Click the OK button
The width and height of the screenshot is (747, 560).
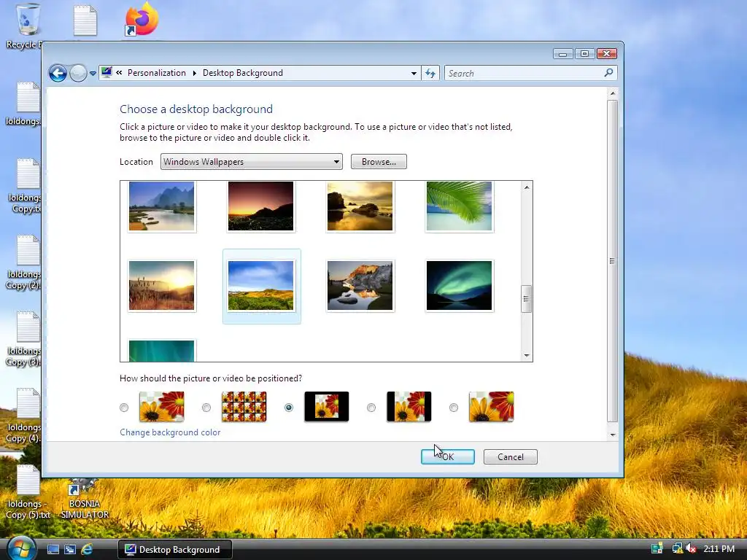pos(448,456)
